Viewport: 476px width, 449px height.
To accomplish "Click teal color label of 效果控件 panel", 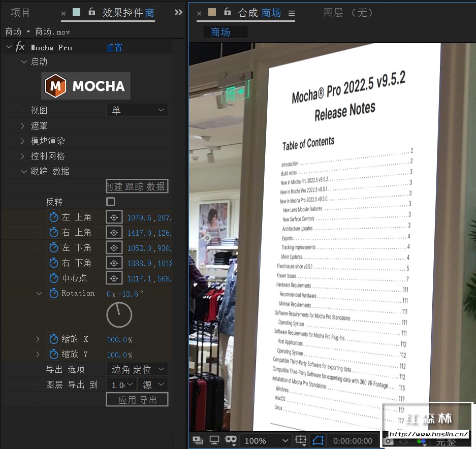I will tap(77, 12).
